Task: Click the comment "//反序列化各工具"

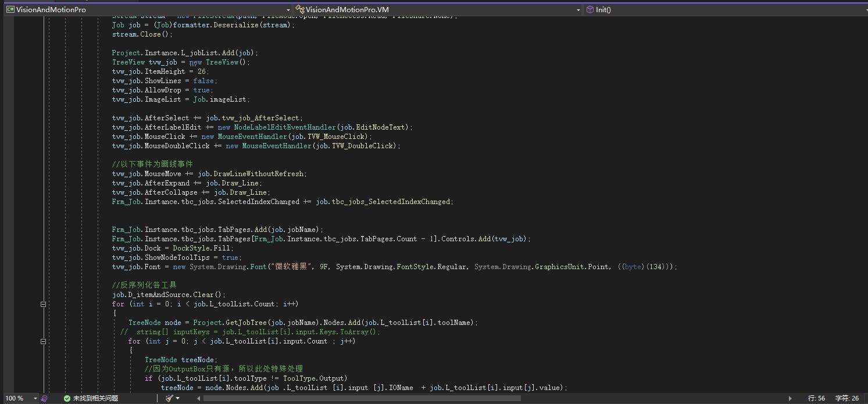Action: 144,285
